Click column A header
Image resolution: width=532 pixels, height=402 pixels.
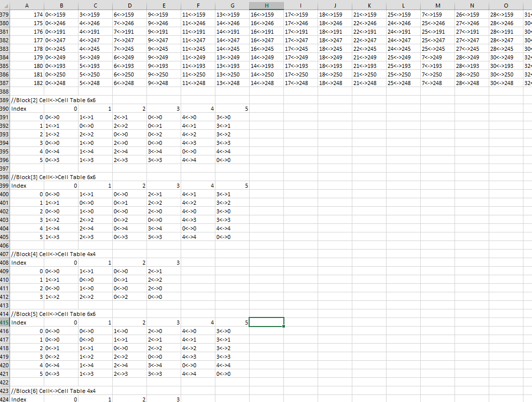(27, 5)
